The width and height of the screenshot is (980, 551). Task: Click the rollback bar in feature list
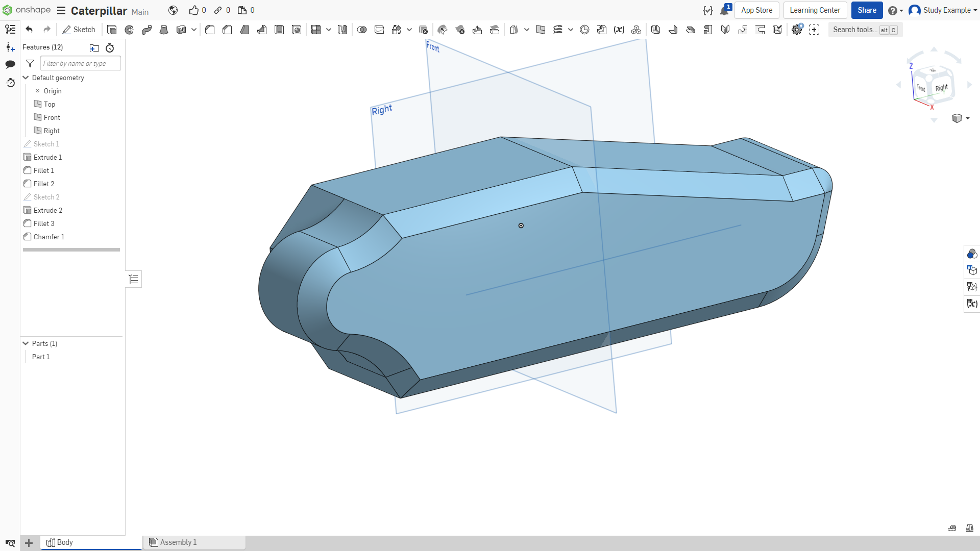[71, 249]
